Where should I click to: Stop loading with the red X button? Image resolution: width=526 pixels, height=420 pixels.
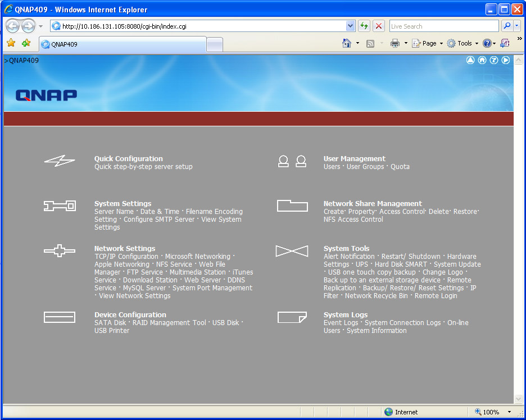[x=379, y=26]
